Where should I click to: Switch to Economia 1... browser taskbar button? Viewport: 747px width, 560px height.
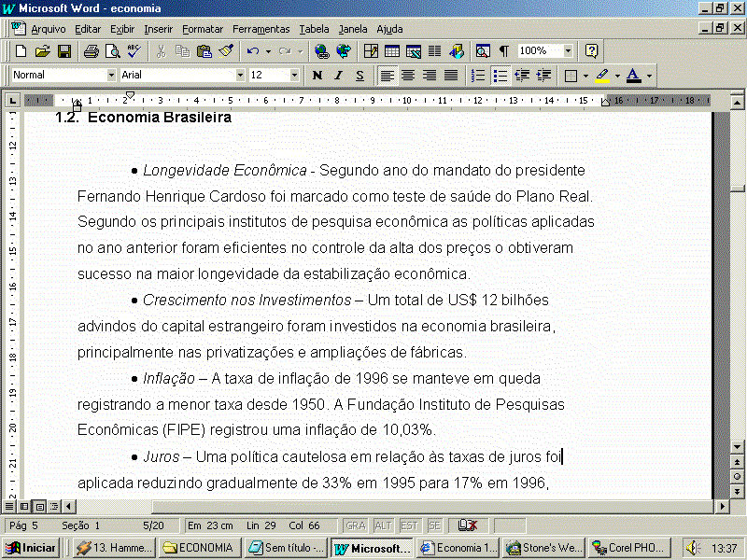click(x=458, y=548)
